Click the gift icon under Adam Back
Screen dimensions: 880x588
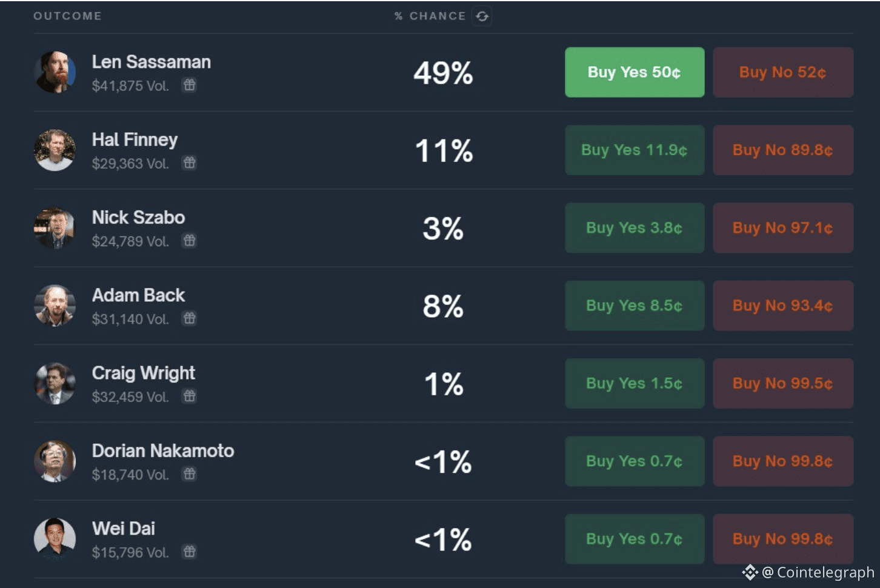click(190, 318)
